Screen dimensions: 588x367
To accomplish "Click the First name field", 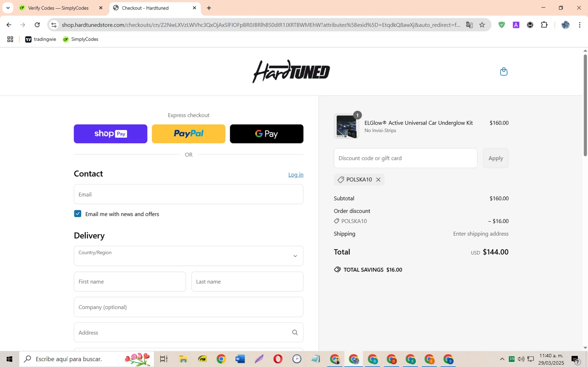I will pos(130,282).
